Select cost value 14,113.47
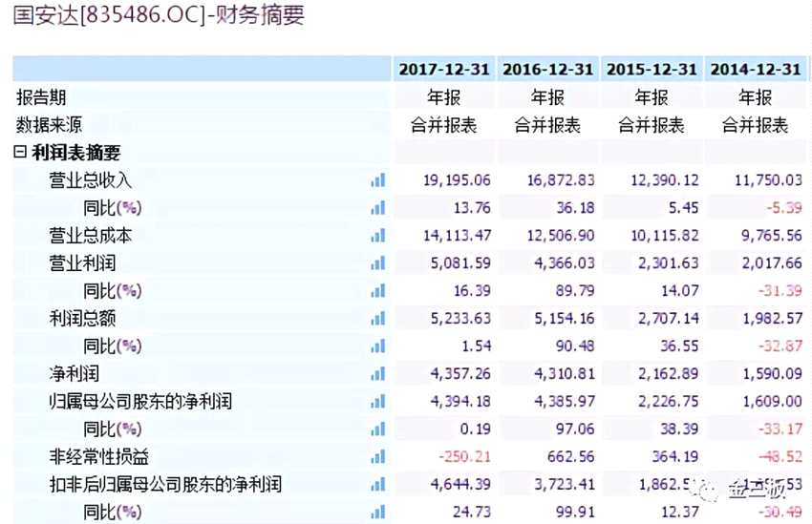This screenshot has height=524, width=812. pyautogui.click(x=457, y=236)
